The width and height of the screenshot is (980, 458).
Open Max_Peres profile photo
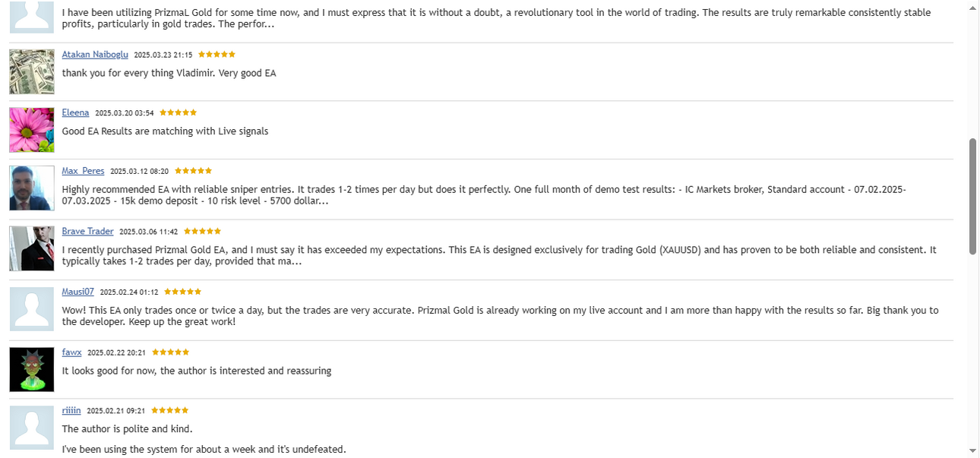tap(32, 188)
